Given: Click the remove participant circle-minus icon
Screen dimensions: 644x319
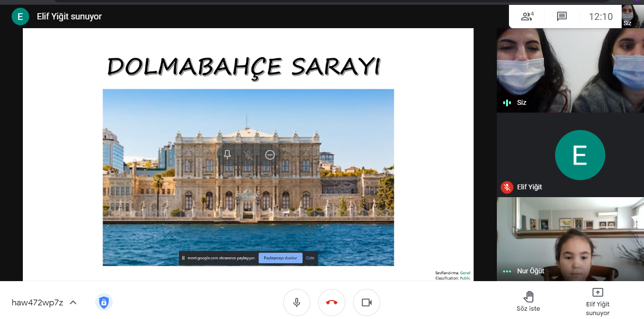Looking at the screenshot, I should click(270, 155).
